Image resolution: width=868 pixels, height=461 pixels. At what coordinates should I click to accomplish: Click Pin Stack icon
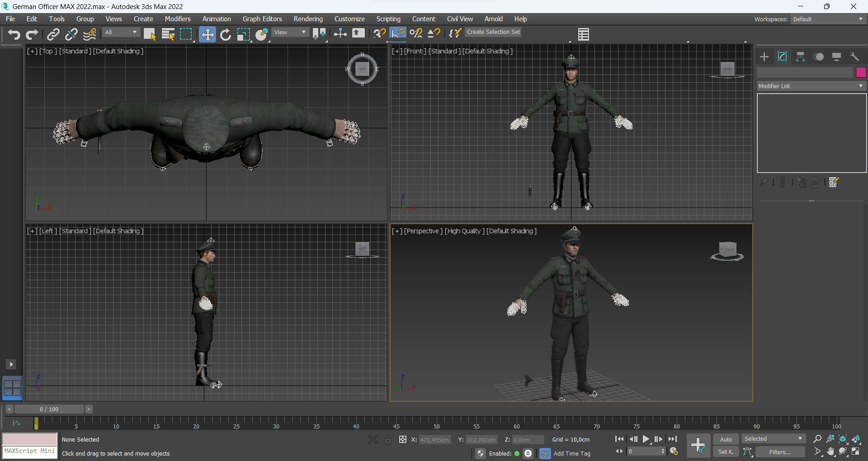point(764,182)
